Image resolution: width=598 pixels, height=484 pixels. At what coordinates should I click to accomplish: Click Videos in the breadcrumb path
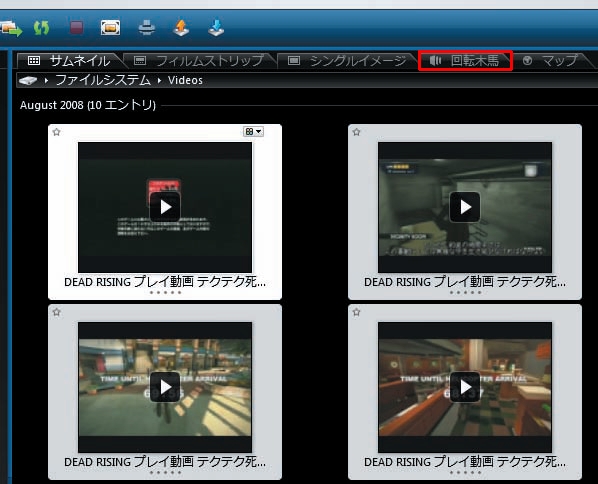[x=185, y=80]
